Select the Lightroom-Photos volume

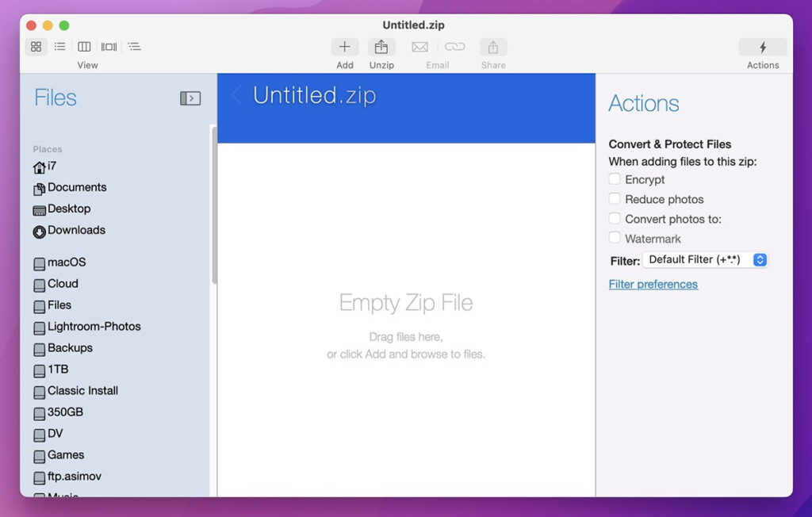pyautogui.click(x=94, y=327)
